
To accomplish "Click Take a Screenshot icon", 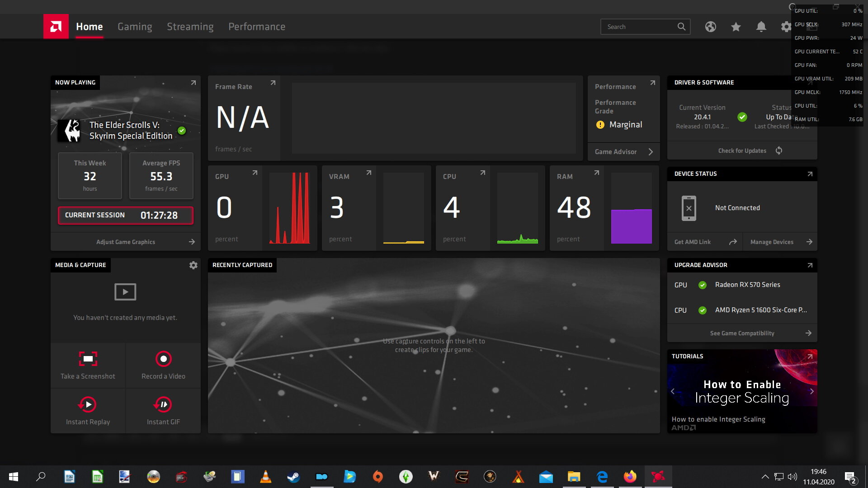I will coord(88,359).
